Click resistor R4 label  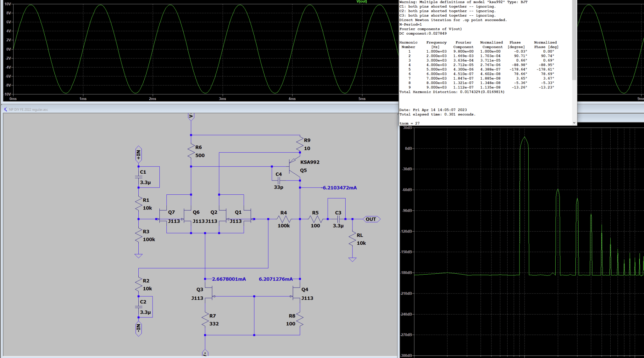coord(284,213)
